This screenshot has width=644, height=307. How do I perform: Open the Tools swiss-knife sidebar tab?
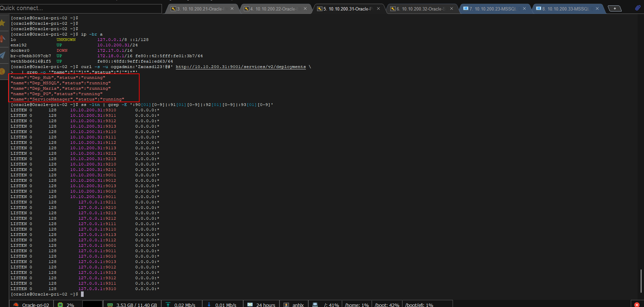click(x=3, y=39)
